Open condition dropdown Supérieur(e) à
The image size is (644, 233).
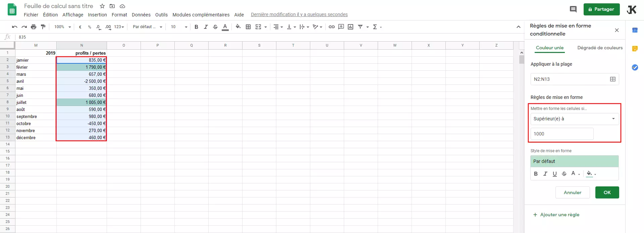pyautogui.click(x=575, y=119)
